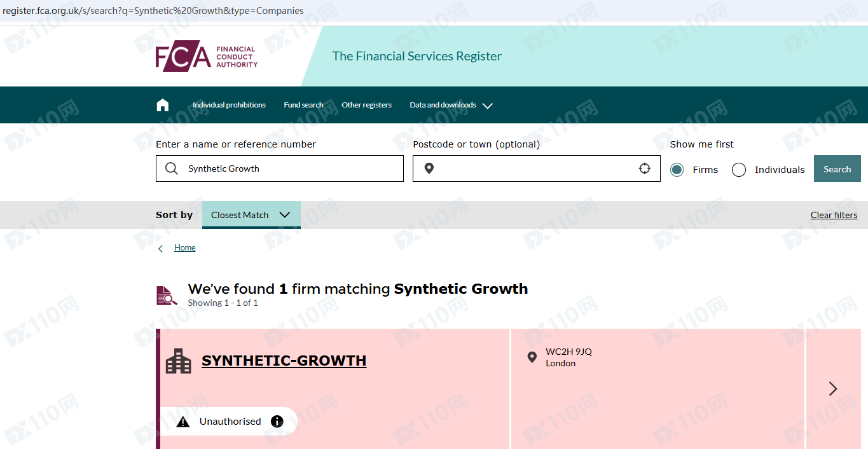This screenshot has height=454, width=868.
Task: Click the map pin icon in postcode field
Action: click(429, 169)
